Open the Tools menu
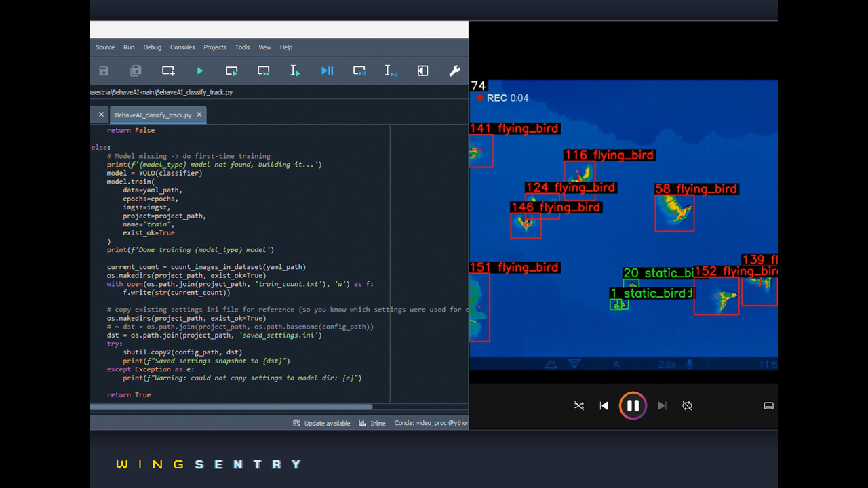The height and width of the screenshot is (488, 868). pos(242,47)
